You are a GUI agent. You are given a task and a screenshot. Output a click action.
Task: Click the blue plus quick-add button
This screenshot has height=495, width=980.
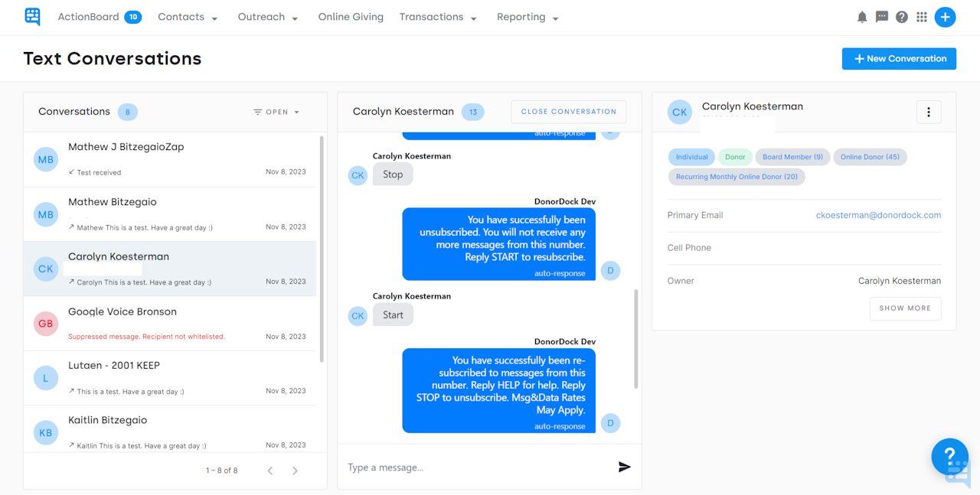coord(945,16)
